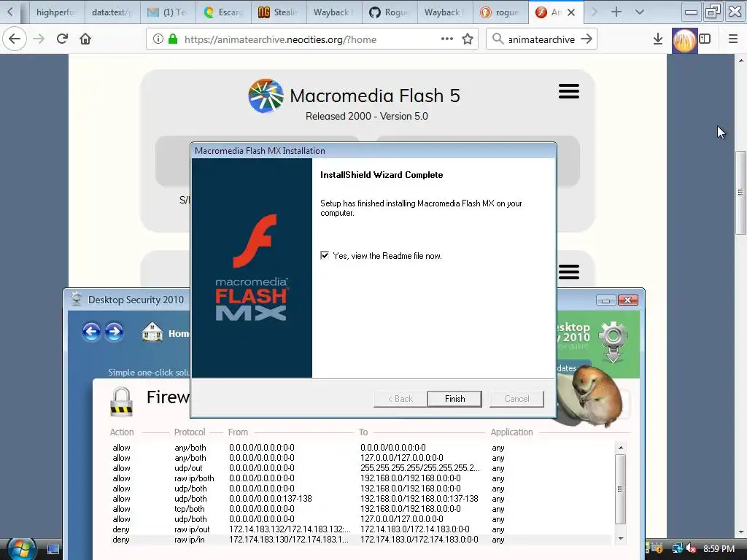
Task: List all tabs via the down chevron
Action: coord(640,12)
